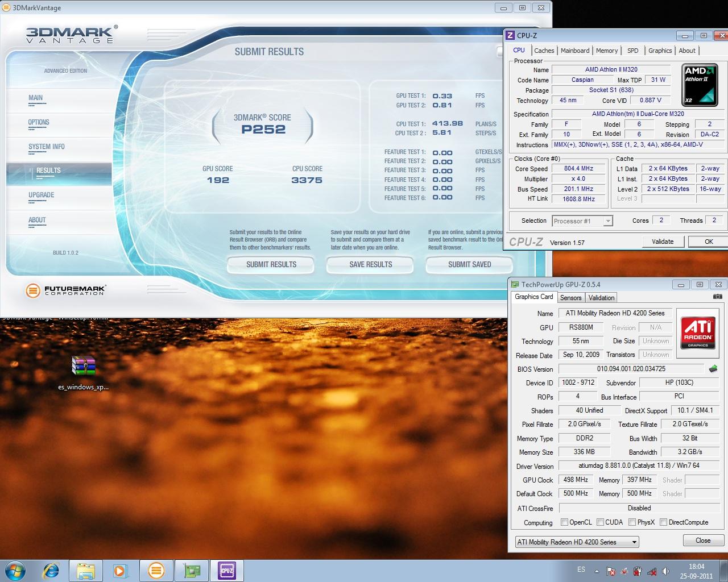Open the About tab in CPU-Z

[687, 51]
